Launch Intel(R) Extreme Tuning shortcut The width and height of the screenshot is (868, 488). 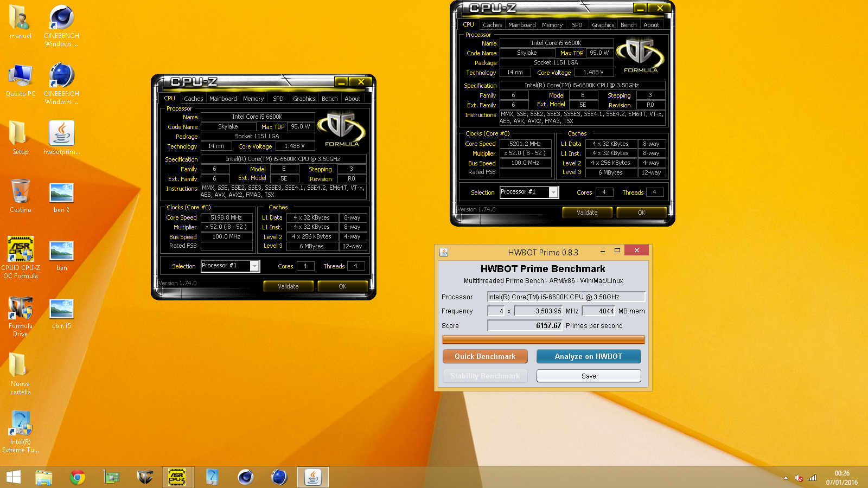(20, 432)
